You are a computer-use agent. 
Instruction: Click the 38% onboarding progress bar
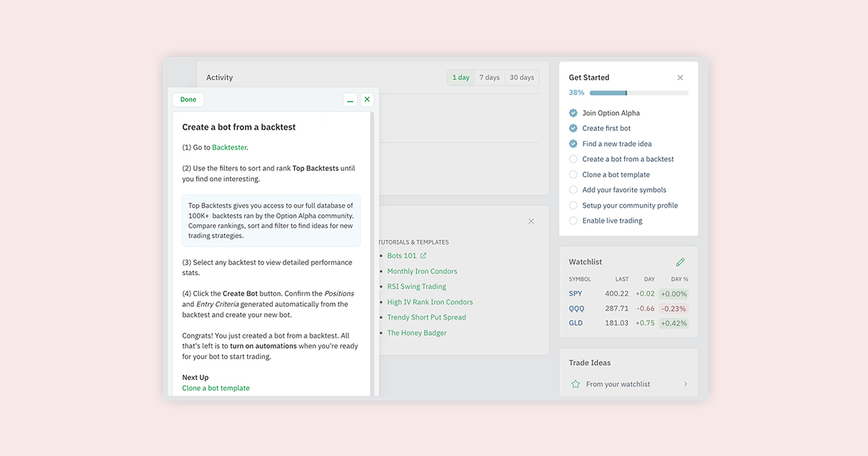[639, 93]
